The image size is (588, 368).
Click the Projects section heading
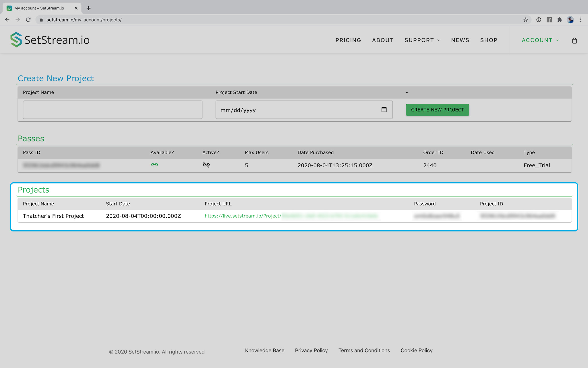pos(33,190)
